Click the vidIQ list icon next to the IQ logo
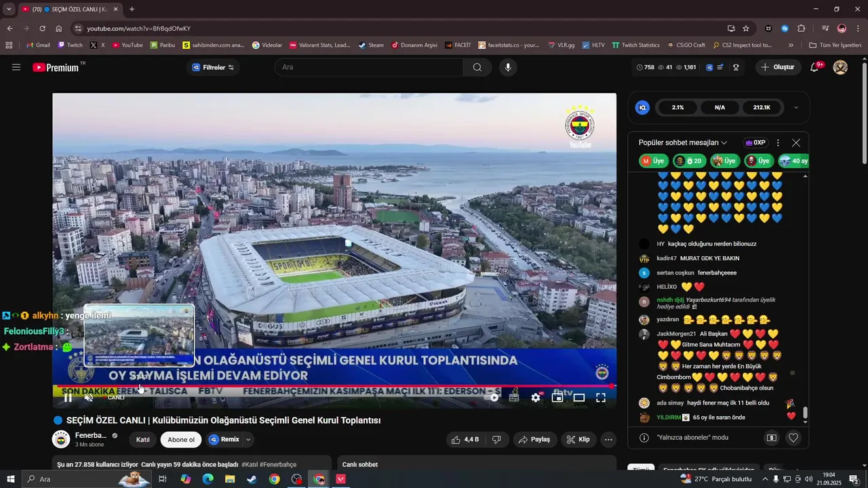The height and width of the screenshot is (488, 868). click(720, 67)
